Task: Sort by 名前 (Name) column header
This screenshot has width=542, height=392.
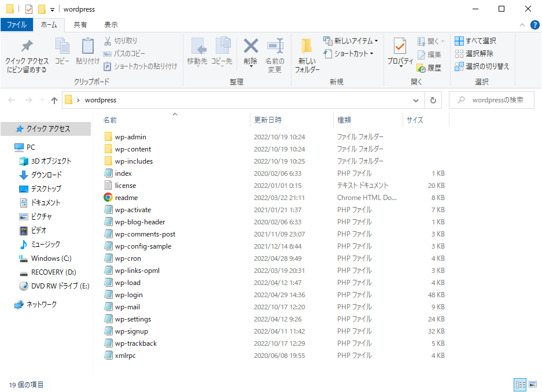Action: pos(110,120)
